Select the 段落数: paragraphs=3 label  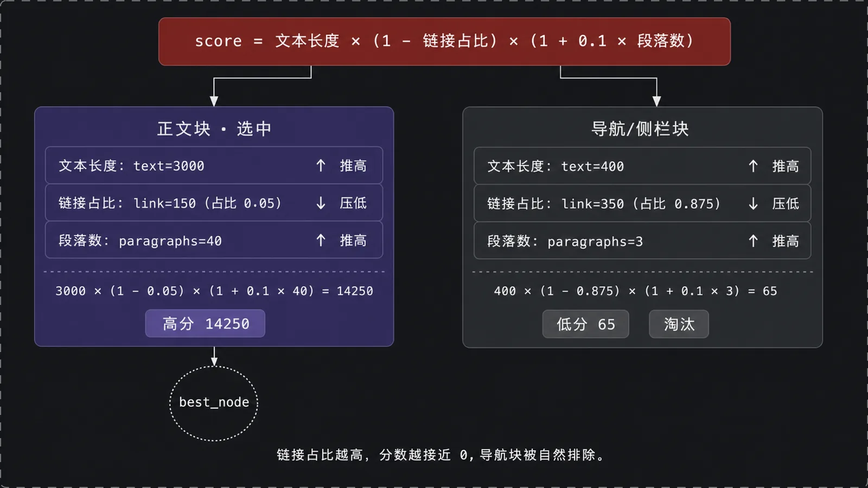pos(565,241)
